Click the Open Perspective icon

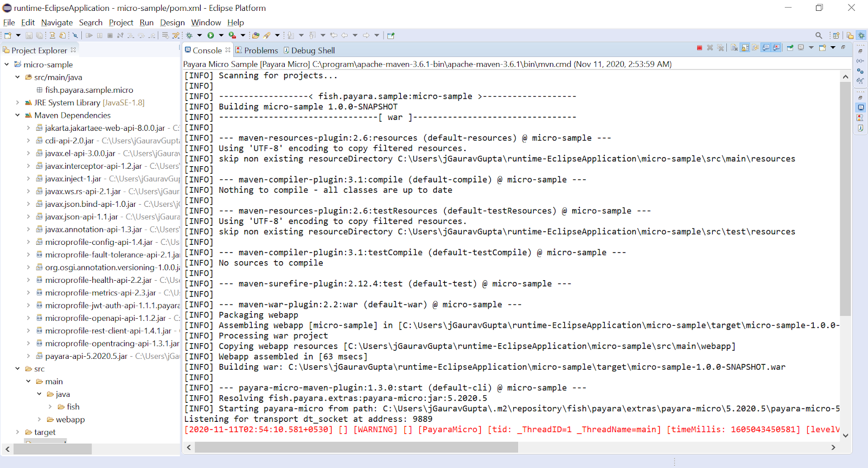pyautogui.click(x=836, y=35)
